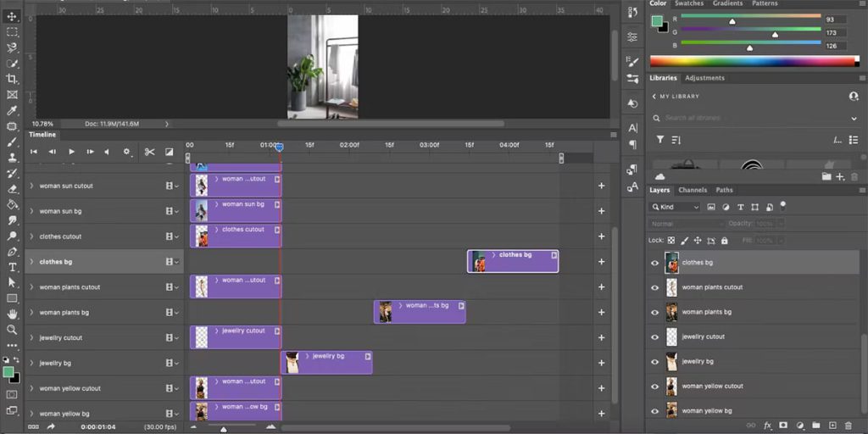This screenshot has height=434, width=868.
Task: Expand the jewellery bg timeline track
Action: [31, 363]
